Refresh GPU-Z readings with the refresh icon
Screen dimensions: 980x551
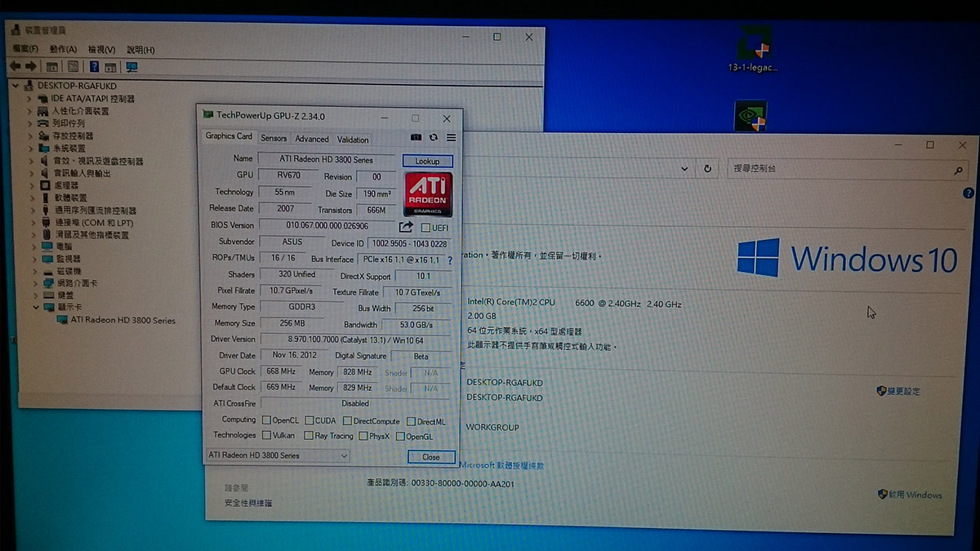tap(434, 138)
